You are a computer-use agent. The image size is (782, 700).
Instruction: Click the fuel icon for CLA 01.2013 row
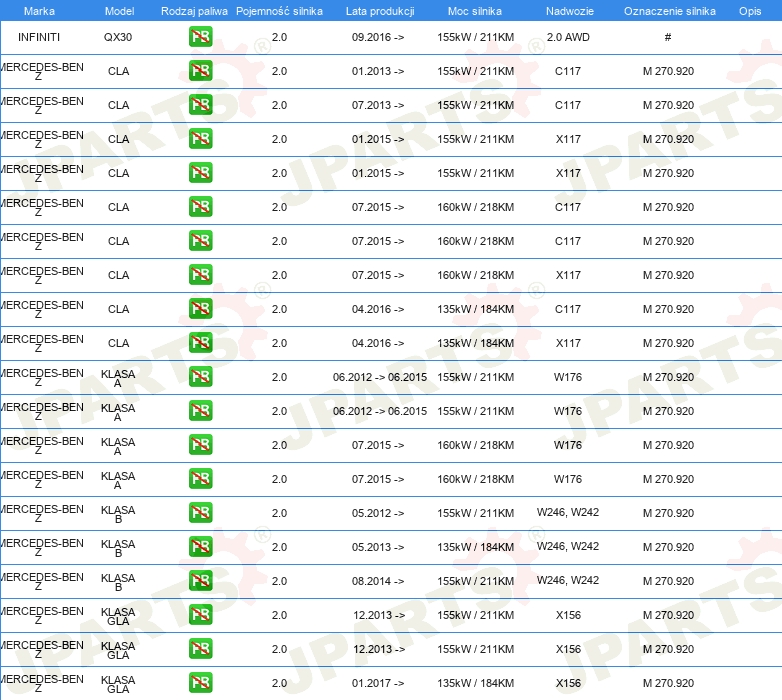click(200, 71)
